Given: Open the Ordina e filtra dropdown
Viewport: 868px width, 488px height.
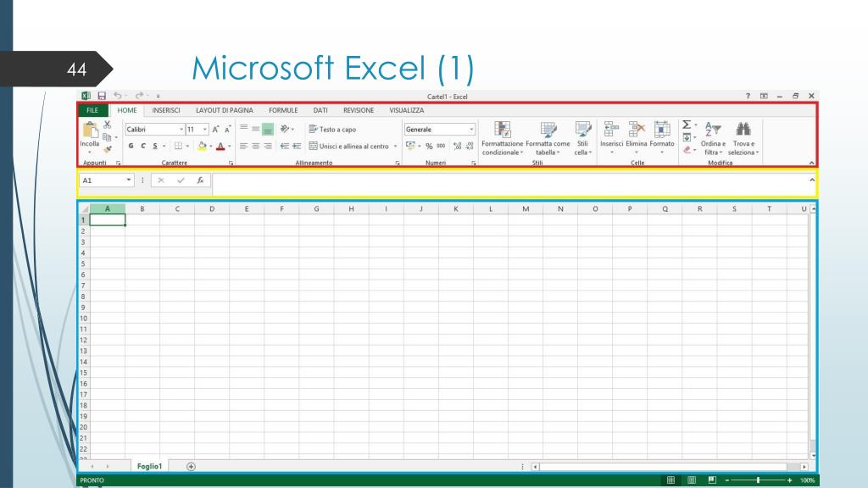Looking at the screenshot, I should 713,138.
